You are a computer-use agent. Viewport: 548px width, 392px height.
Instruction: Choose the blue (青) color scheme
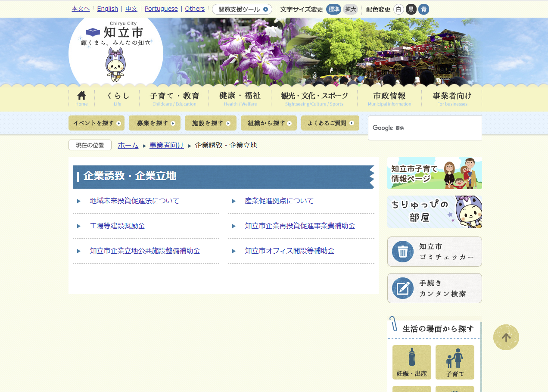[x=423, y=9]
